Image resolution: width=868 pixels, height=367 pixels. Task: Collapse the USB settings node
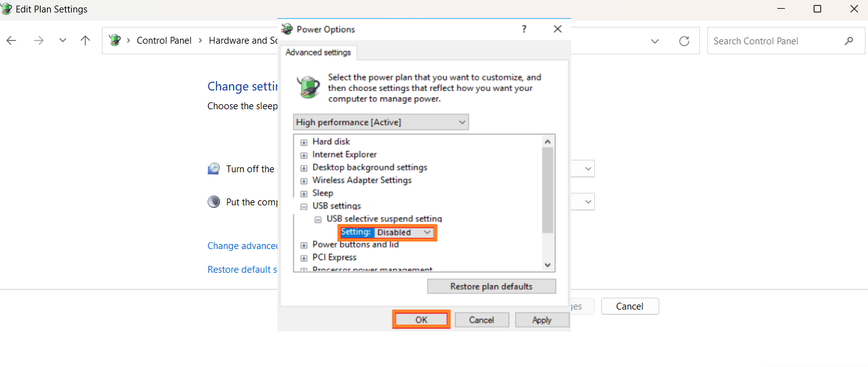pyautogui.click(x=304, y=207)
